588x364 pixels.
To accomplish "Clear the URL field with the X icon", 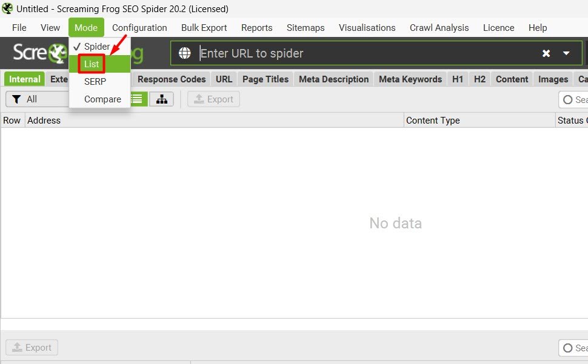I will click(546, 53).
